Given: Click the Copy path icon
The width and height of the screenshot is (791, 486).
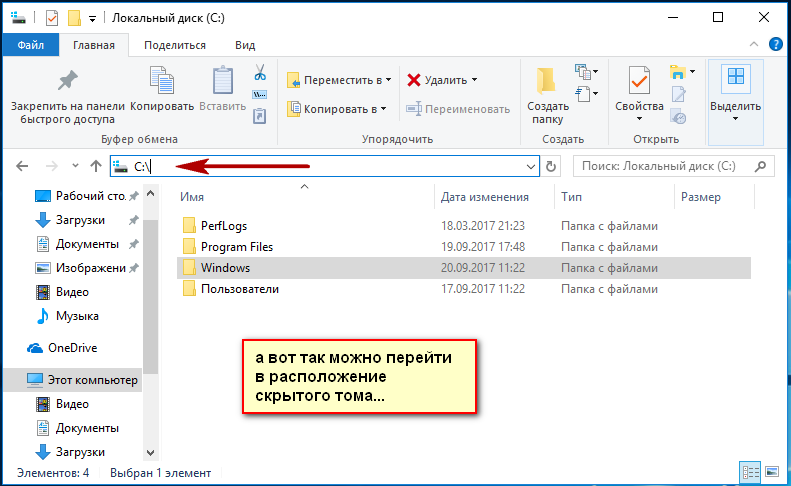Looking at the screenshot, I should 259,95.
